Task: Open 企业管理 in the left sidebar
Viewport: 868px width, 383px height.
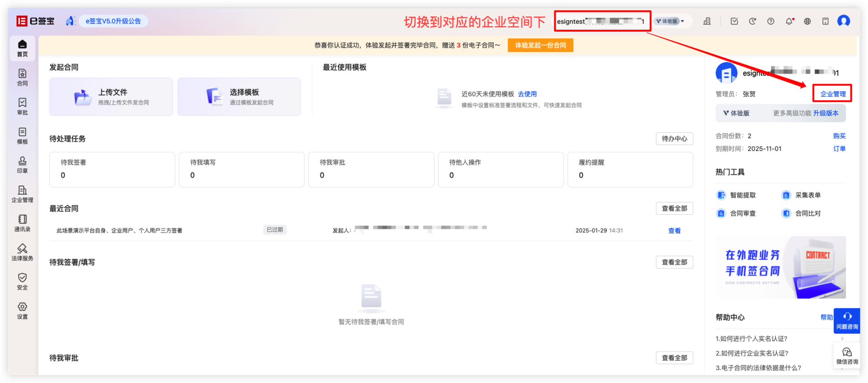Action: tap(22, 194)
